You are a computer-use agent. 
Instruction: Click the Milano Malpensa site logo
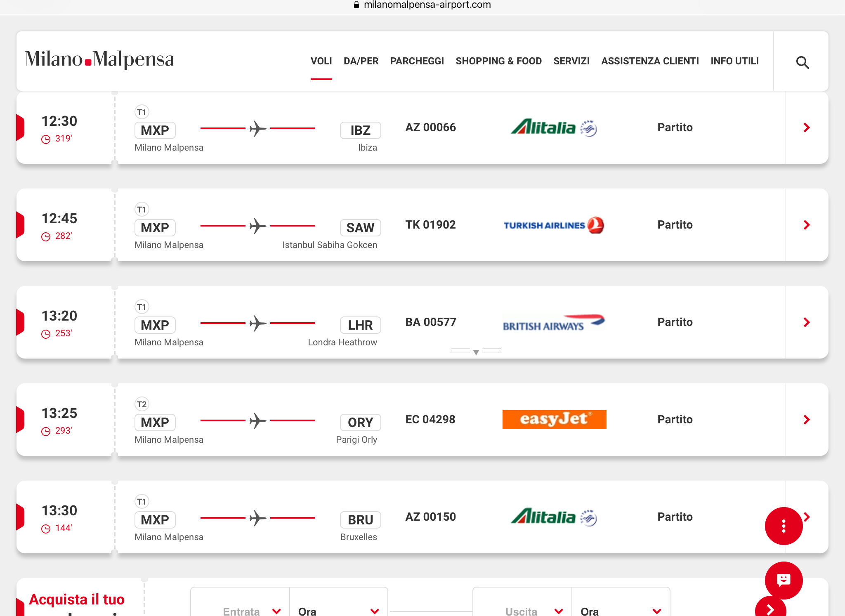click(99, 59)
